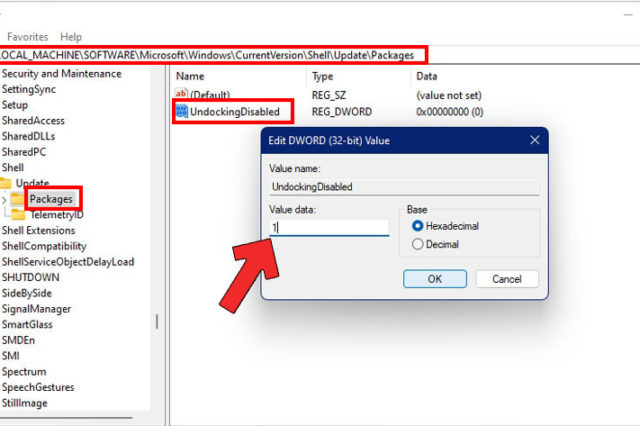Sort by the Name column header
Screen dimensions: 640x426
pos(190,76)
